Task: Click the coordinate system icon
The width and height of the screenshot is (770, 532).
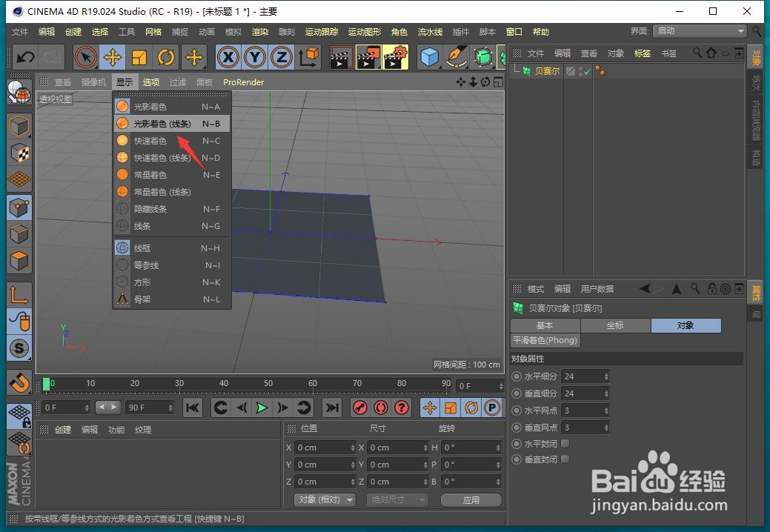Action: [308, 57]
